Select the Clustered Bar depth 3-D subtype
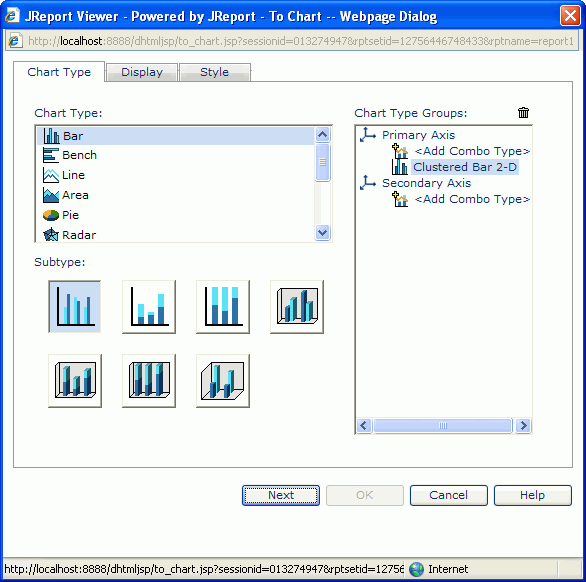The height and width of the screenshot is (582, 586). click(x=223, y=381)
